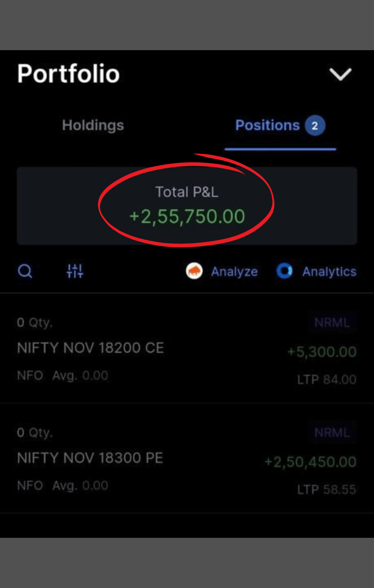374x588 pixels.
Task: Open NIFTY NOV 18300 PE position
Action: tap(90, 458)
